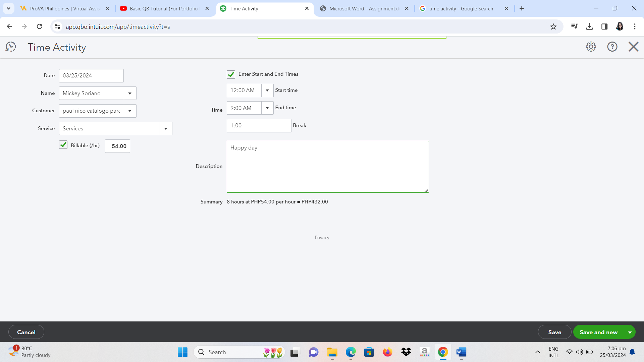Toggle the Billable (/hr) checkbox

[63, 145]
